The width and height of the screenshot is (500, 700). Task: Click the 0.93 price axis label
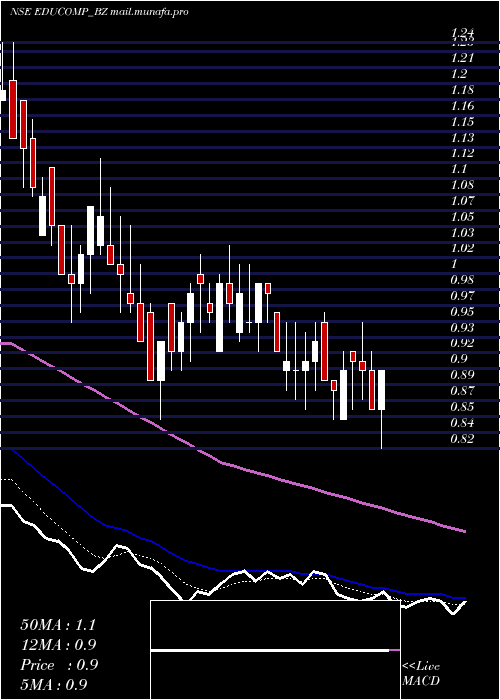pyautogui.click(x=462, y=328)
